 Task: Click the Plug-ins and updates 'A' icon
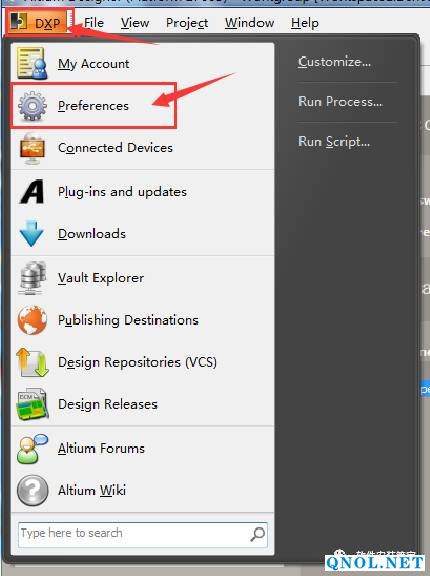32,191
